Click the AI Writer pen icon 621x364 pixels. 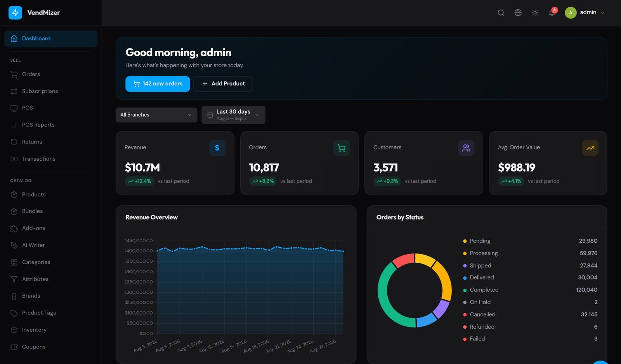pyautogui.click(x=14, y=245)
